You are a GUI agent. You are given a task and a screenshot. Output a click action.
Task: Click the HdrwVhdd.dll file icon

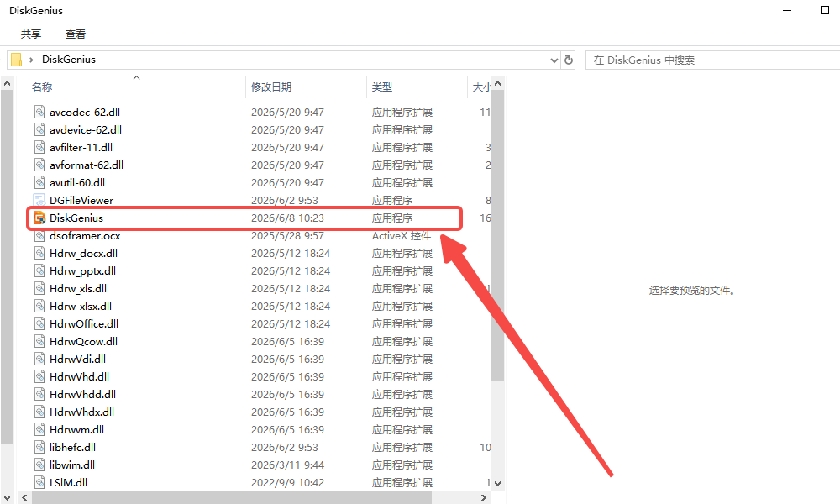39,395
